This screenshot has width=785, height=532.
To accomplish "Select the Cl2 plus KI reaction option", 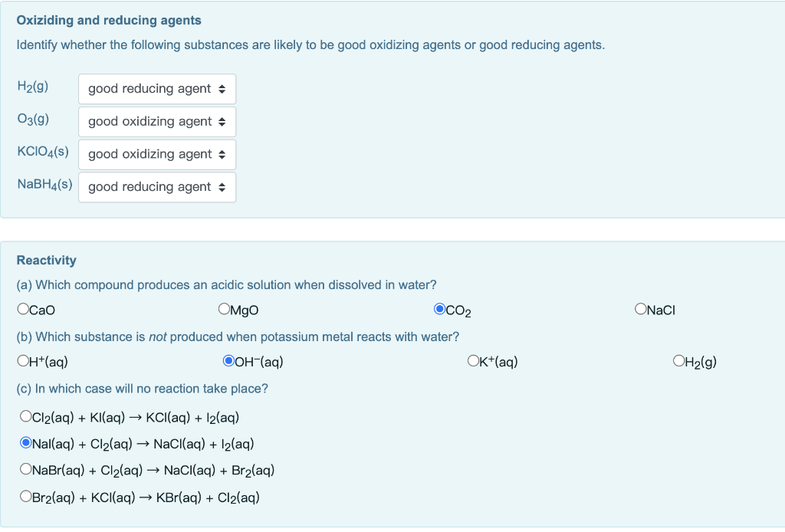I will coord(25,416).
